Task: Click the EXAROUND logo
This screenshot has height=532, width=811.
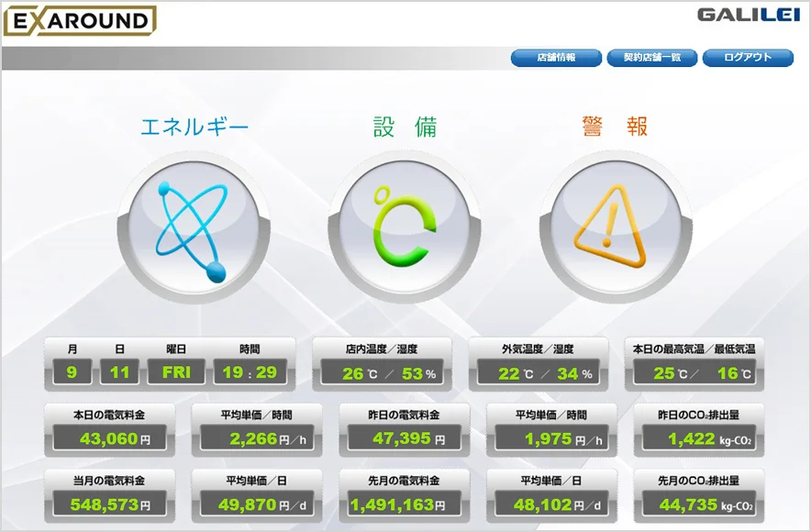Action: [80, 21]
